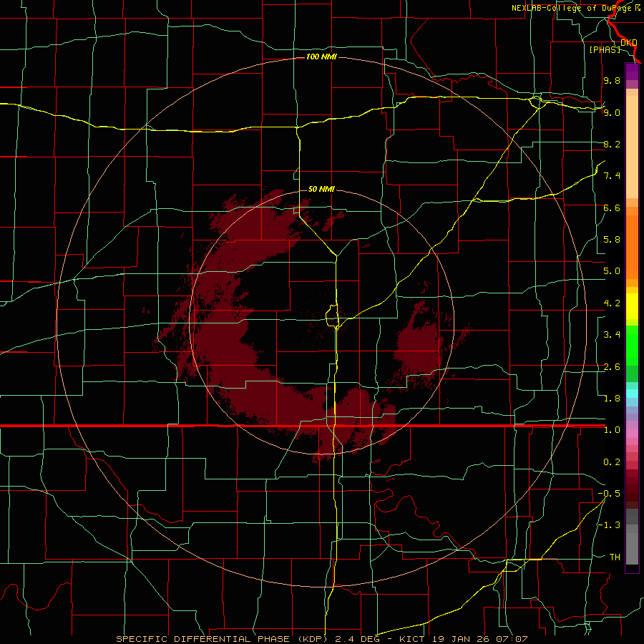
Task: Click the '-1.3' legend value
Action: click(x=609, y=525)
